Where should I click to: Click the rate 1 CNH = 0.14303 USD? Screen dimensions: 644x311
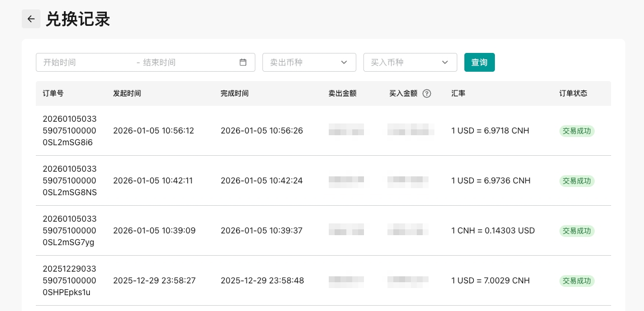[493, 230]
